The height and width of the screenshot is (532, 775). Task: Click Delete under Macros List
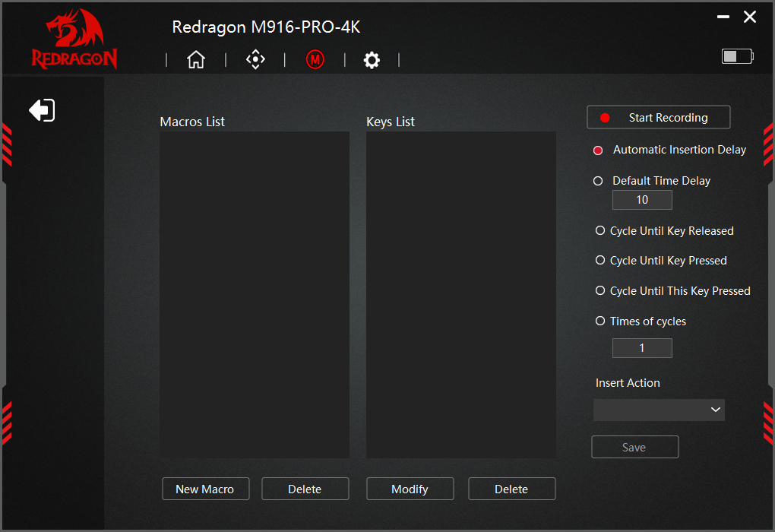pyautogui.click(x=305, y=489)
